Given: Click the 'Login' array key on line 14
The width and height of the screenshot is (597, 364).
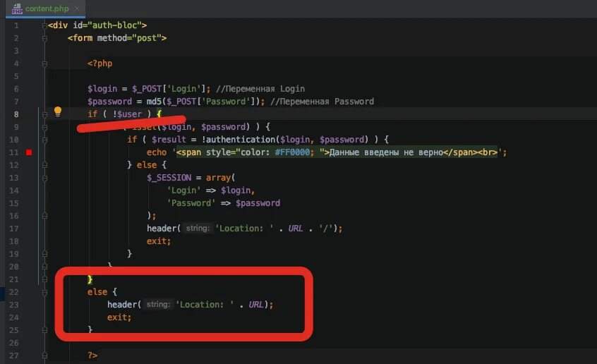Looking at the screenshot, I should [183, 190].
